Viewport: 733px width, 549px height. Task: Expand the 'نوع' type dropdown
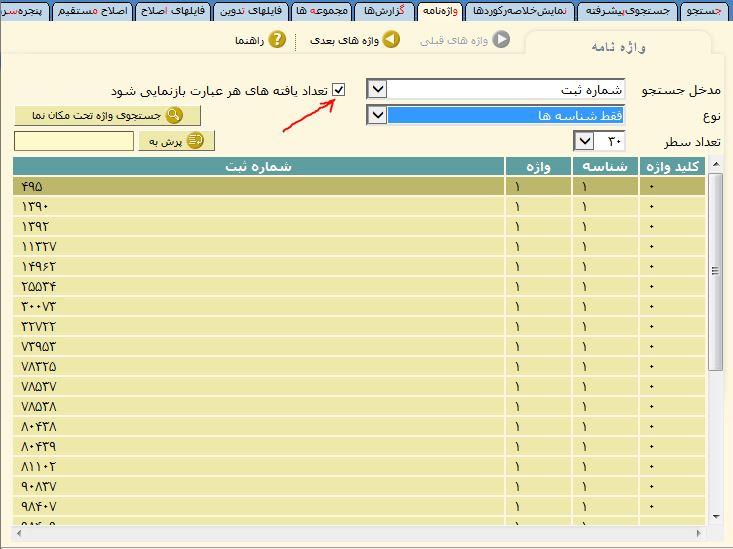coord(377,115)
